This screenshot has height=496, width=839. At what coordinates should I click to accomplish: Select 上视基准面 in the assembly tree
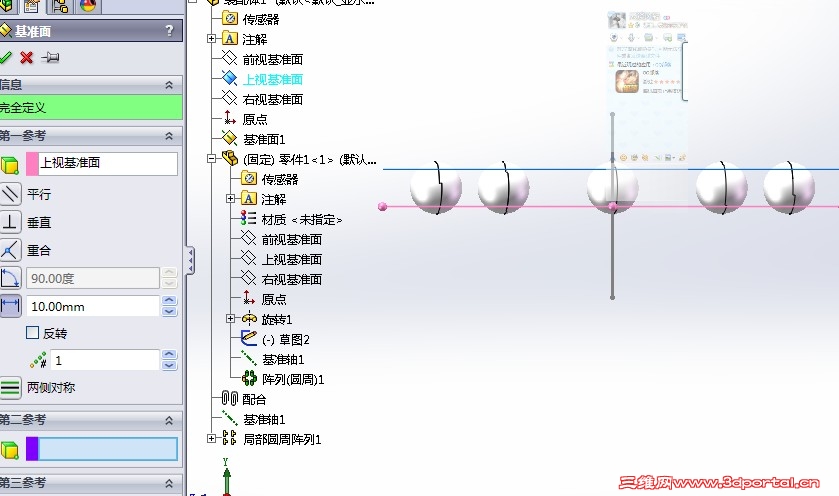pos(272,79)
